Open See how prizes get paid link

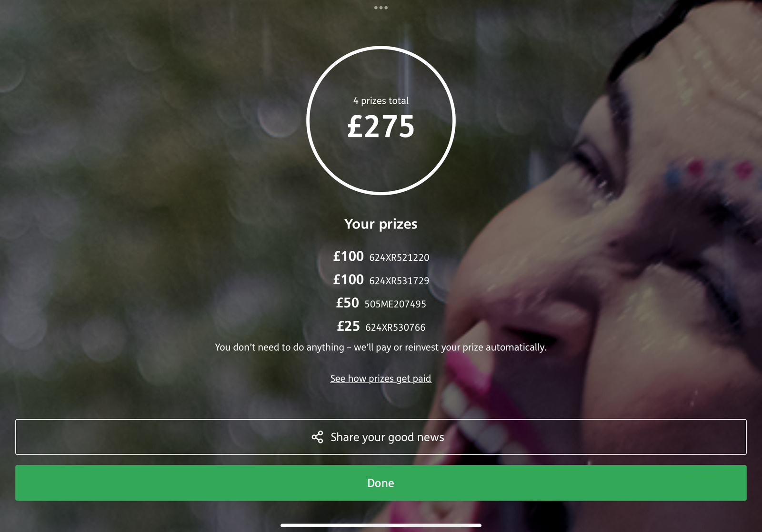[x=381, y=378]
